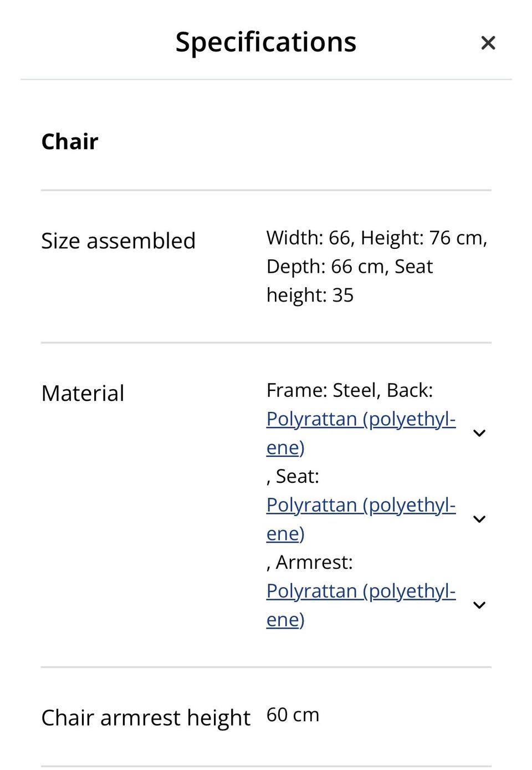Expand the chevron beside Armrest Polyrattan
The height and width of the screenshot is (770, 532).
(x=479, y=605)
